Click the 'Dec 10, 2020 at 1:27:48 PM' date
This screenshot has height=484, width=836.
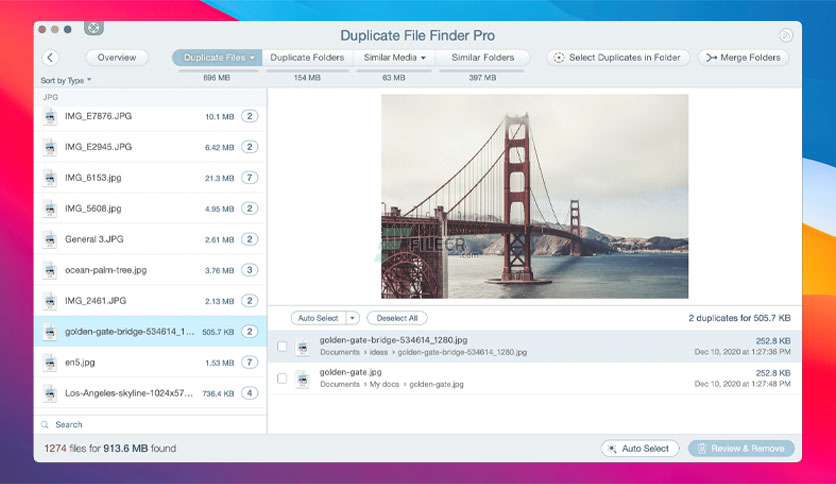[742, 384]
